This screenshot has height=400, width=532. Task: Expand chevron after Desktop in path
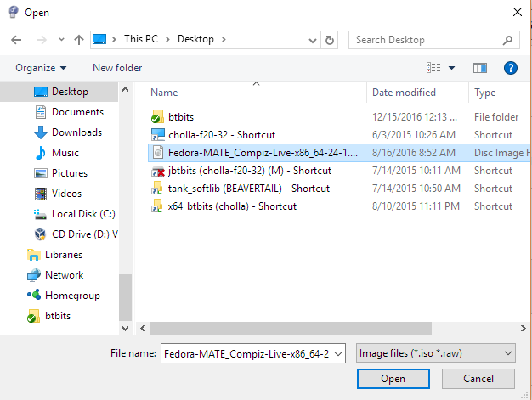224,39
